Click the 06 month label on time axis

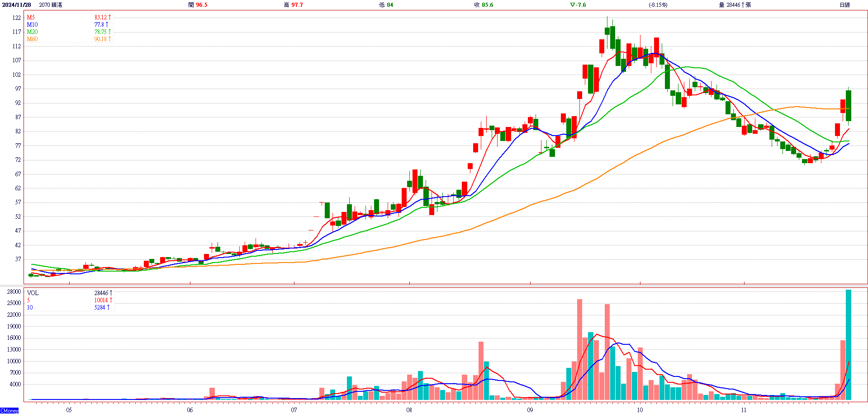(190, 410)
